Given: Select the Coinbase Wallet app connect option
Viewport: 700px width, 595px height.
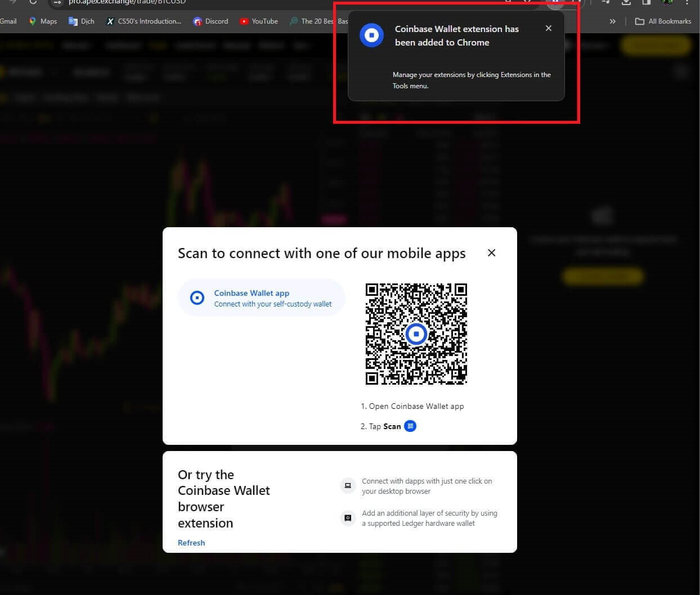Looking at the screenshot, I should point(262,297).
